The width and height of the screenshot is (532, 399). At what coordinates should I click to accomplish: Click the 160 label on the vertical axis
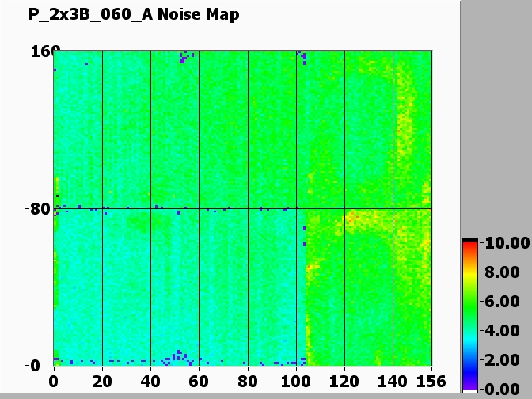(39, 52)
